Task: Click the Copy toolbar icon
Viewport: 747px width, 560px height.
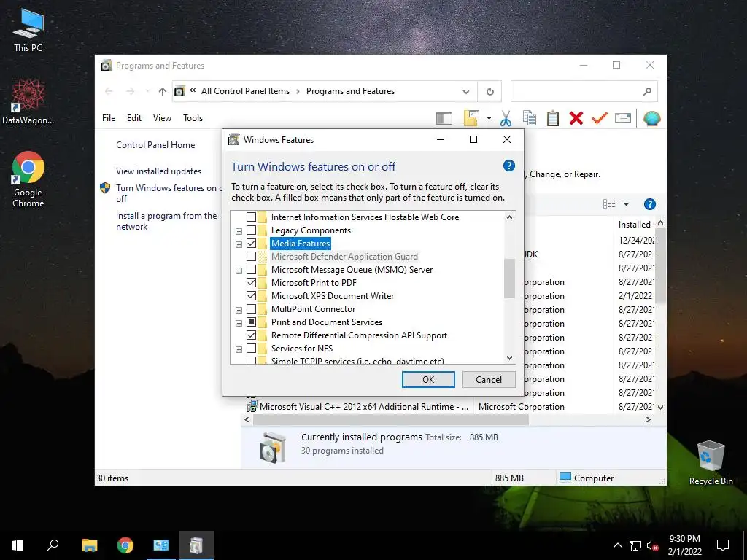Action: pos(530,118)
